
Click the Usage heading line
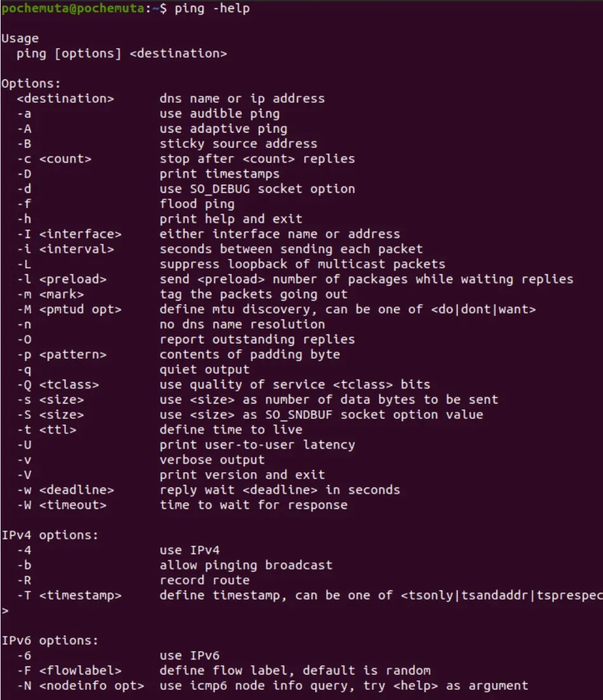tap(20, 39)
